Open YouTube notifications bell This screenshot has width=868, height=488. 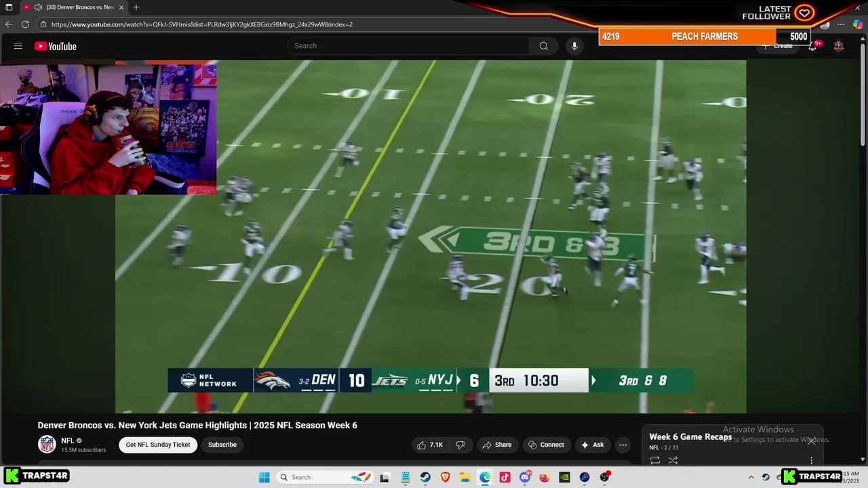pos(812,46)
